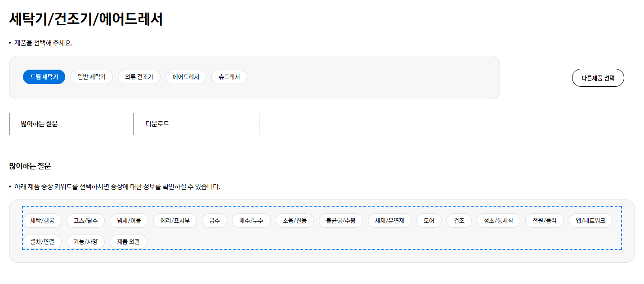
Task: Choose the 앱/네트워크 keyword
Action: coord(590,221)
